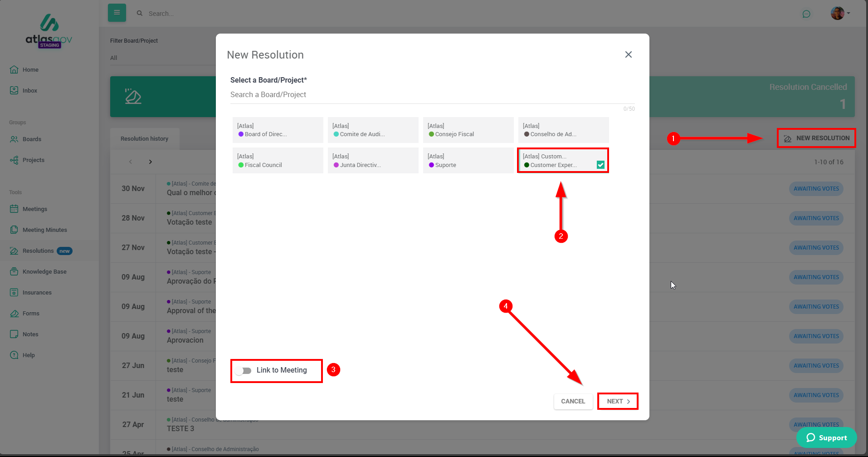The height and width of the screenshot is (457, 868).
Task: Open the Insurances icon
Action: [x=14, y=292]
